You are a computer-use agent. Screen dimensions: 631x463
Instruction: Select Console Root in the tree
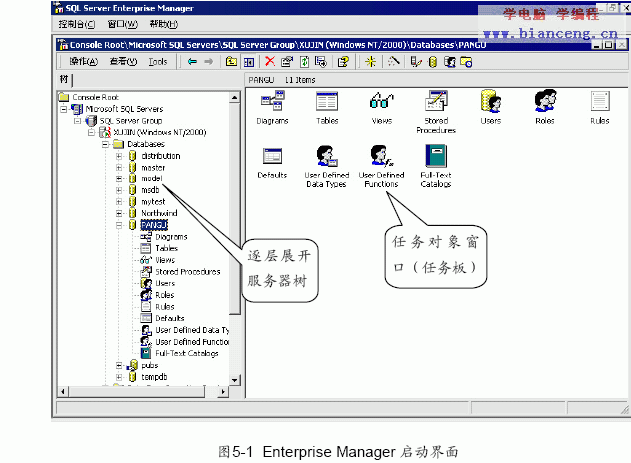[95, 97]
